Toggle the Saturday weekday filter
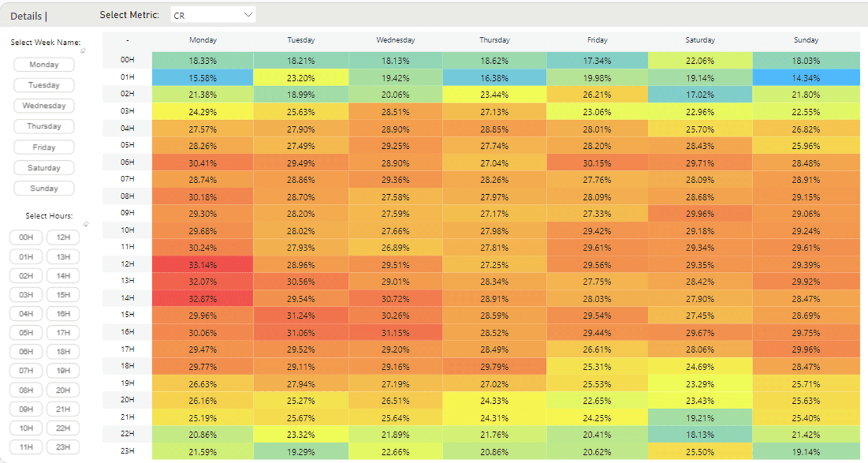The width and height of the screenshot is (868, 463). pyautogui.click(x=44, y=168)
